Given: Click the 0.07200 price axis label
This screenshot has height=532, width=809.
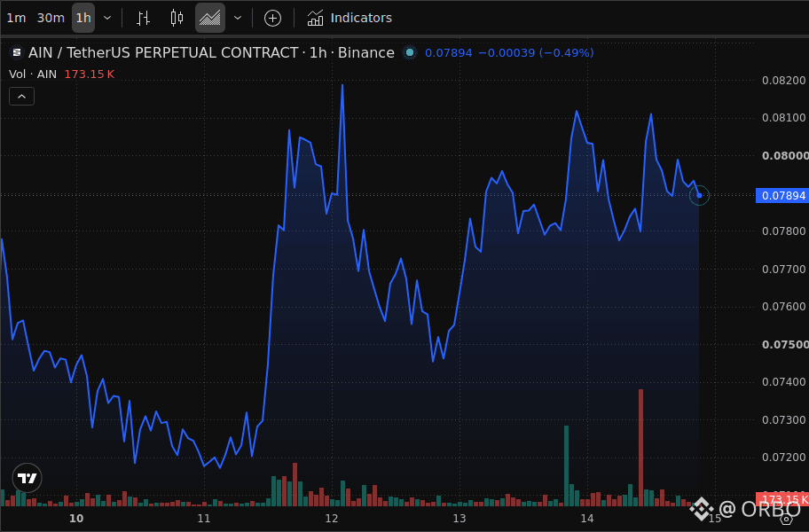Looking at the screenshot, I should tap(784, 458).
